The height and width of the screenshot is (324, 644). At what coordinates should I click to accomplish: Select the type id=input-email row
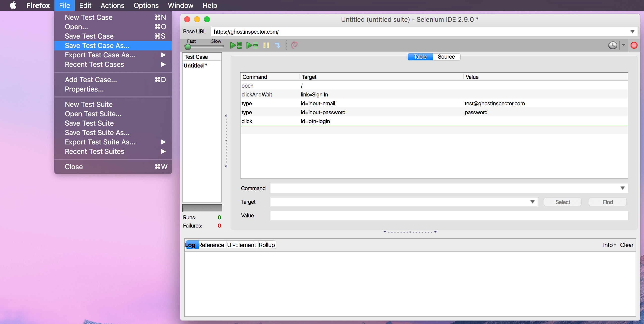coord(434,104)
